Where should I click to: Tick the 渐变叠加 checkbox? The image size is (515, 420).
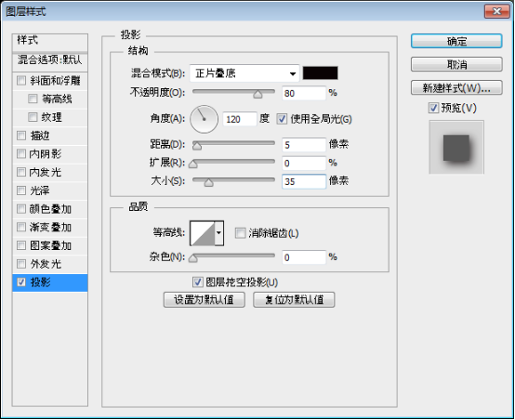coord(21,227)
